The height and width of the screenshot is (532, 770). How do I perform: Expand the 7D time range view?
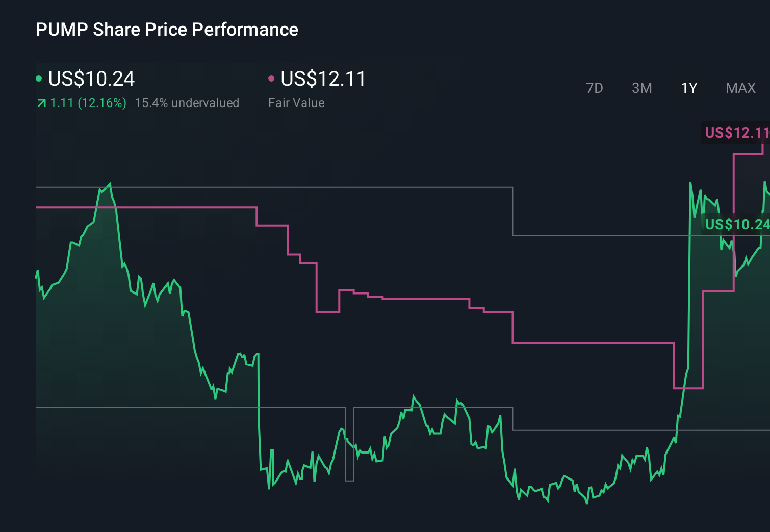[x=595, y=88]
